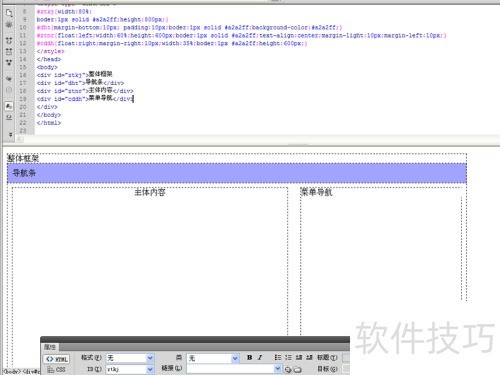This screenshot has width=500, height=375.
Task: Click the Browse for File folder icon
Action: [x=297, y=369]
